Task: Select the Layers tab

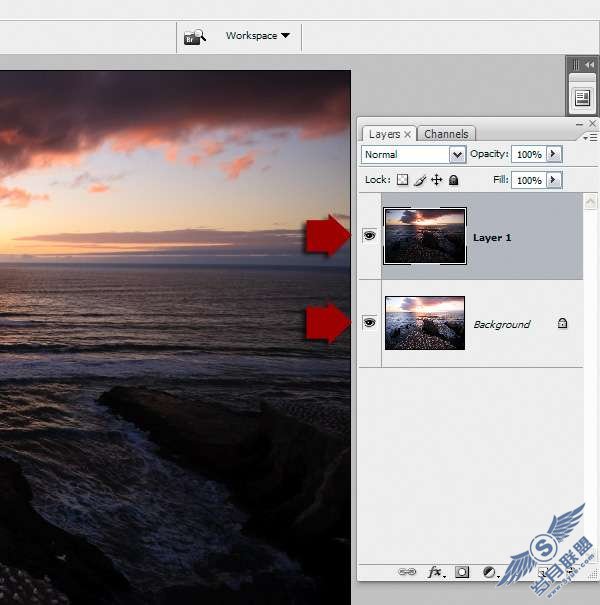Action: click(x=389, y=134)
